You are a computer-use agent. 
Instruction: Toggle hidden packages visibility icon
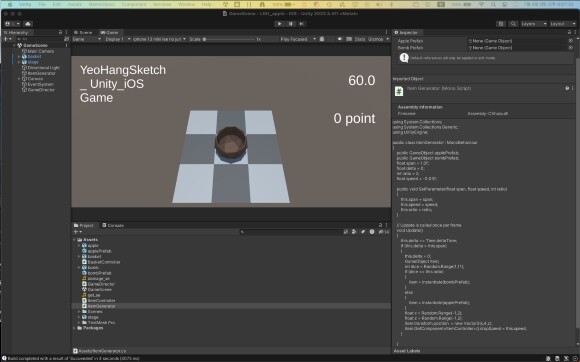pyautogui.click(x=385, y=232)
